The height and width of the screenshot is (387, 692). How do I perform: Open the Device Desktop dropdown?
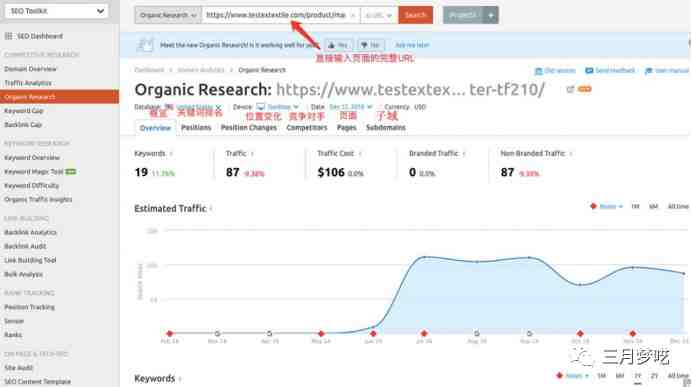click(278, 107)
